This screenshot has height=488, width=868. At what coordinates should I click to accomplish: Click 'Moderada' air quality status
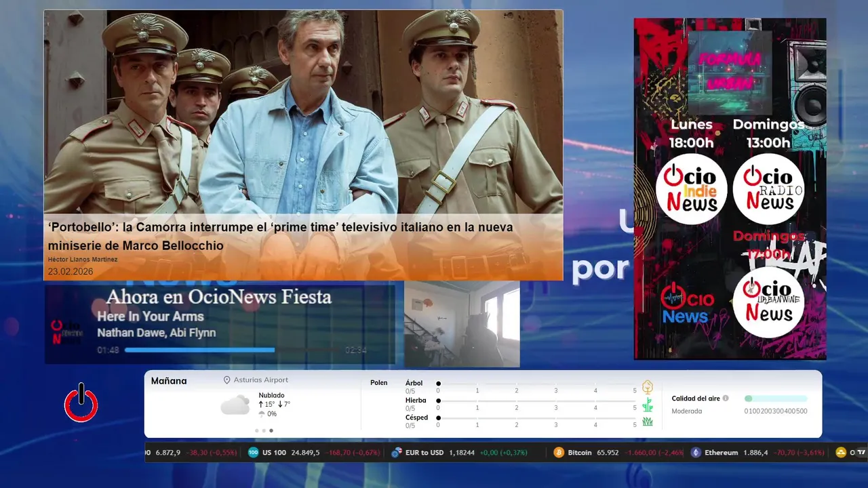tap(687, 411)
